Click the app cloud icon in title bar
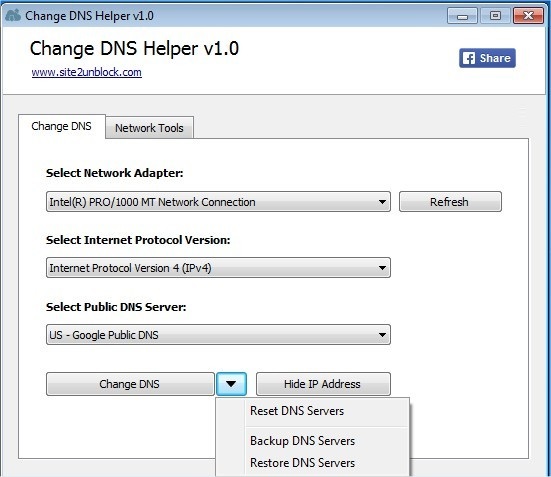The width and height of the screenshot is (551, 477). [13, 15]
